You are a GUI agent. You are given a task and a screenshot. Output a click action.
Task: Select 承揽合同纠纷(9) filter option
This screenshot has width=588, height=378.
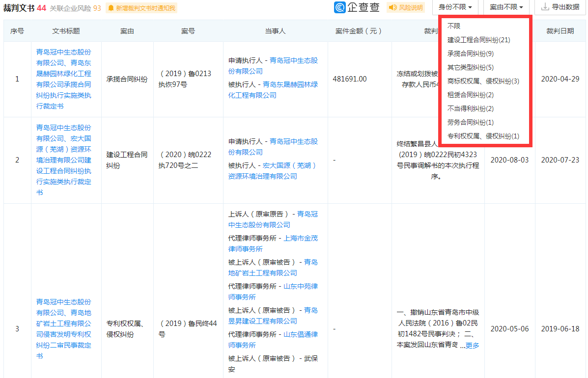(x=471, y=54)
